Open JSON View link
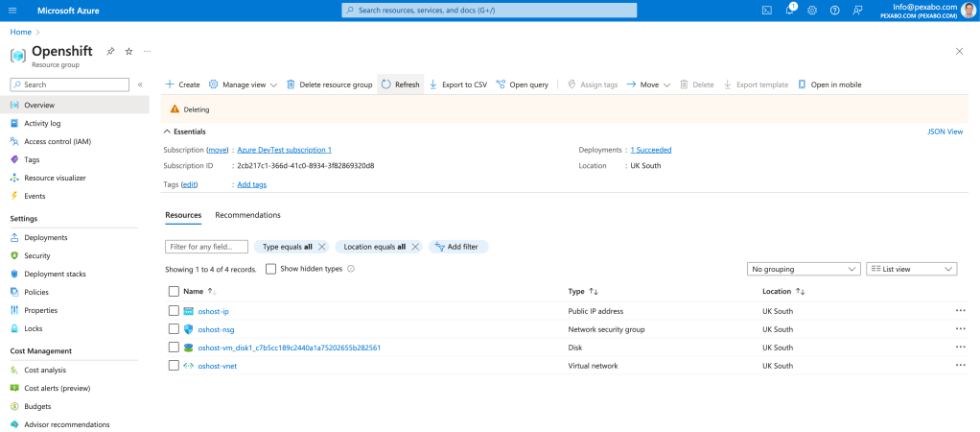 pyautogui.click(x=945, y=132)
